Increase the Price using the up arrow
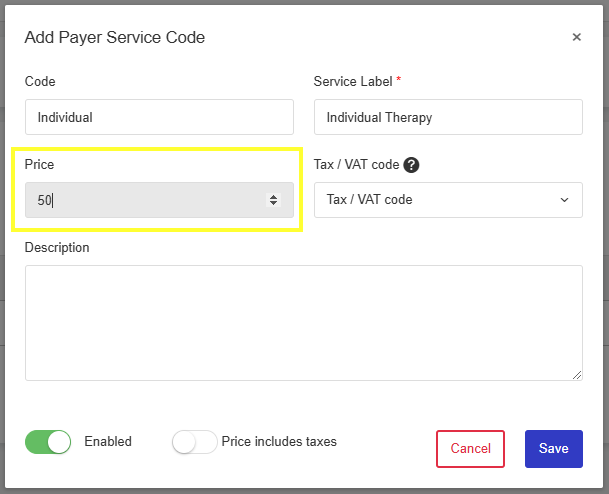The height and width of the screenshot is (494, 609). pos(273,197)
